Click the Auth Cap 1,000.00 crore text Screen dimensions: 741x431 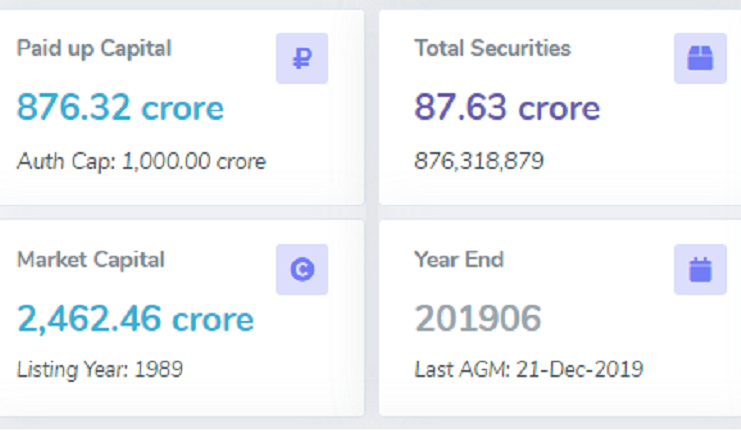click(141, 160)
